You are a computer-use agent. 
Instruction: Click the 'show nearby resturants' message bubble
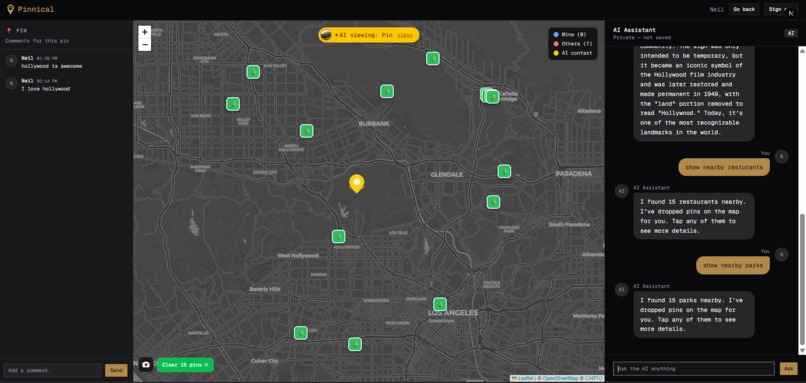724,167
